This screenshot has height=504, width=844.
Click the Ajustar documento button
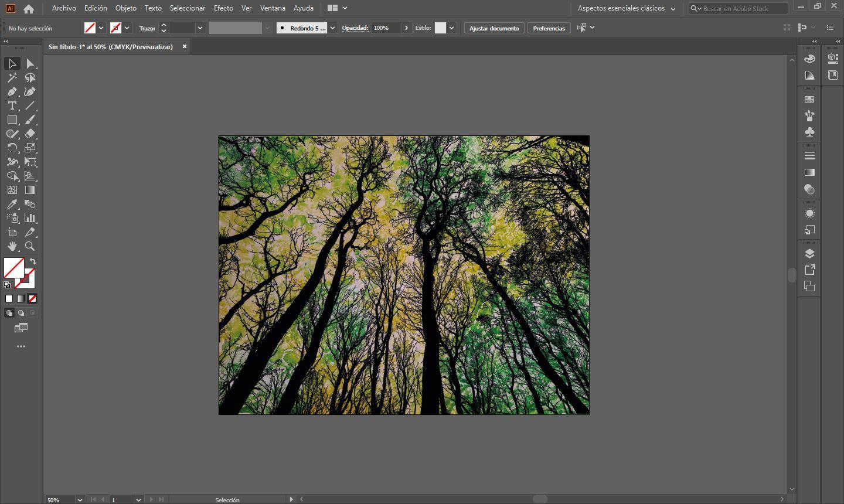[x=494, y=28]
